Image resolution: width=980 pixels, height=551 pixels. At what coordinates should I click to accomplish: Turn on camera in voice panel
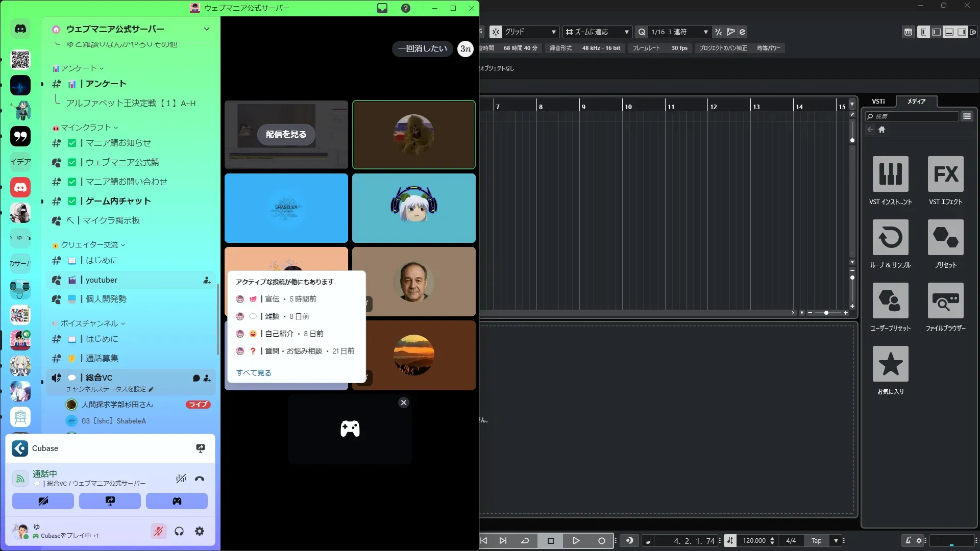coord(43,501)
